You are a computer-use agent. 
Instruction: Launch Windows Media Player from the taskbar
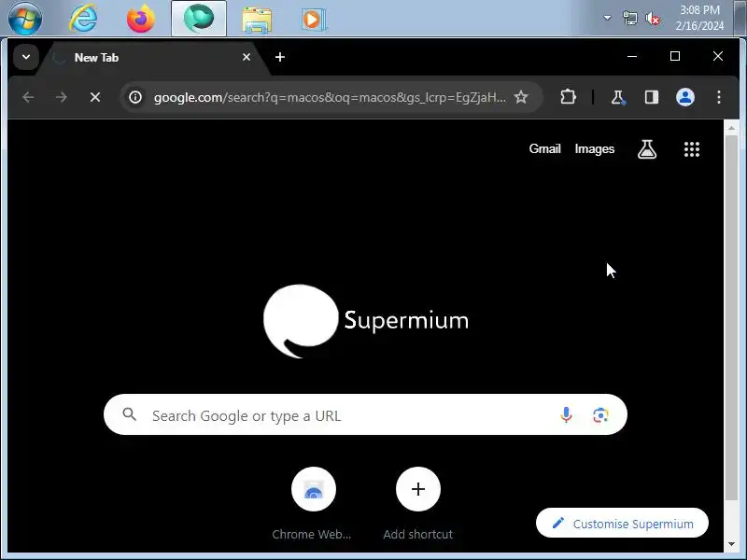tap(313, 20)
